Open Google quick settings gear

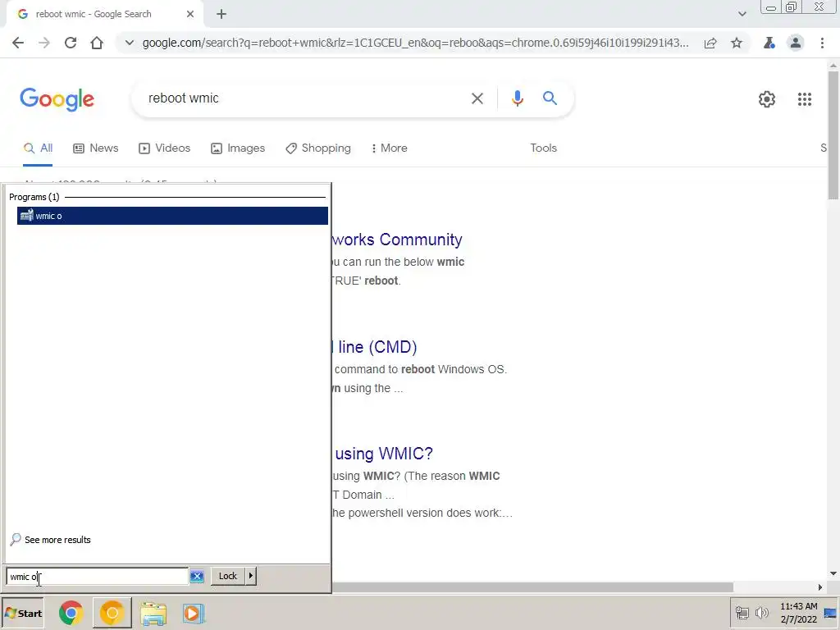[x=767, y=99]
